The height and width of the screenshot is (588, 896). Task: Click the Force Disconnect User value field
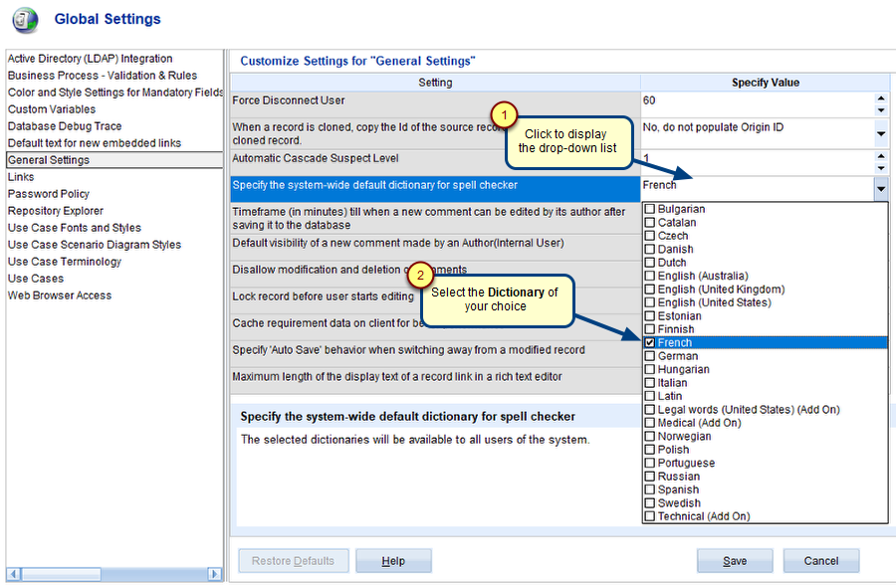pos(758,104)
